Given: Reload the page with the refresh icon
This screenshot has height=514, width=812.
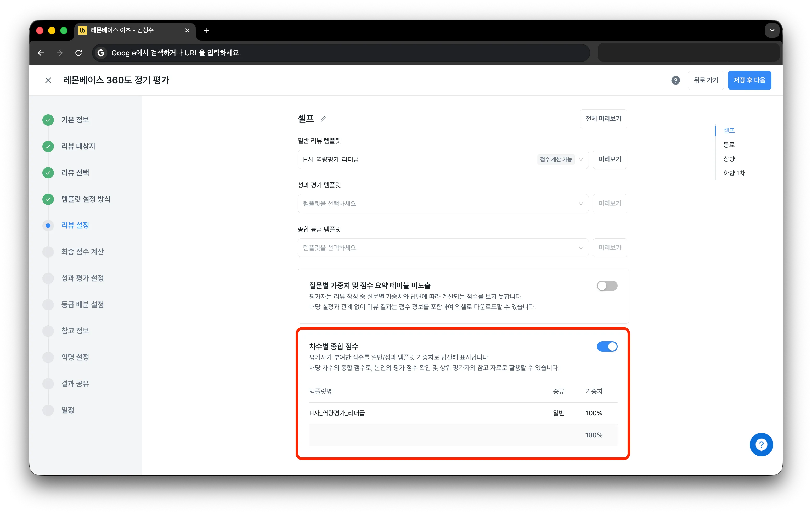Looking at the screenshot, I should click(78, 53).
